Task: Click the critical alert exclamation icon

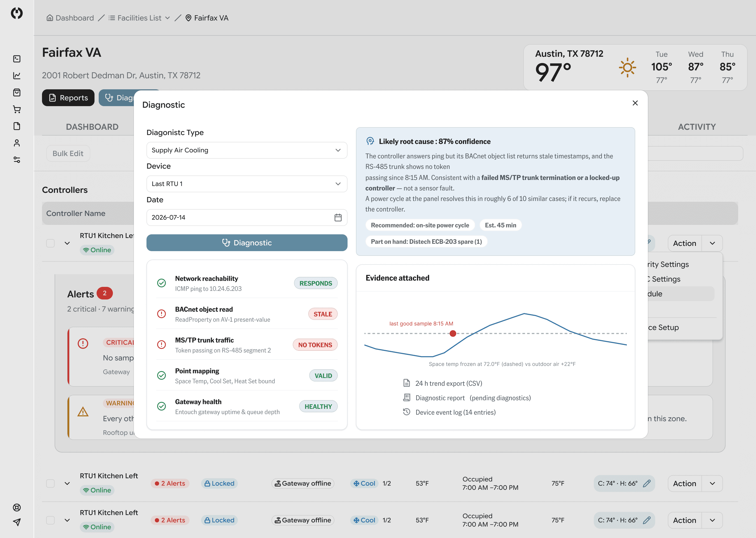Action: point(83,343)
